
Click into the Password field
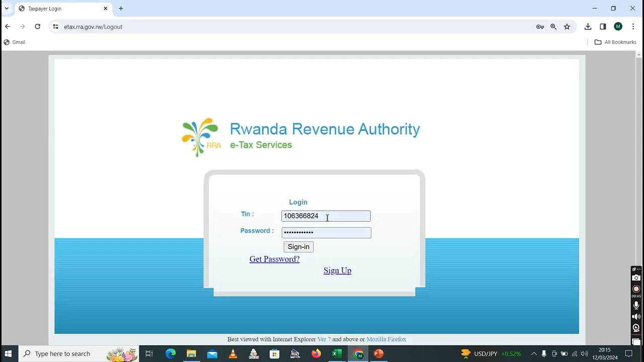326,233
